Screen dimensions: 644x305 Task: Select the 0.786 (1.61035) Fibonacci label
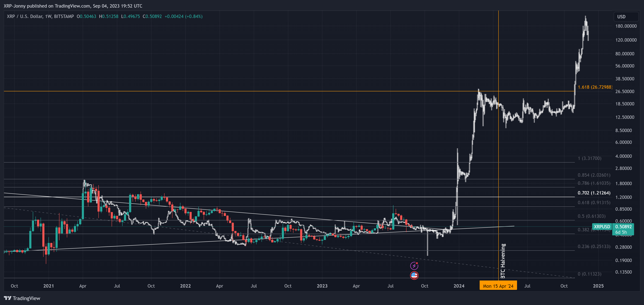[594, 183]
